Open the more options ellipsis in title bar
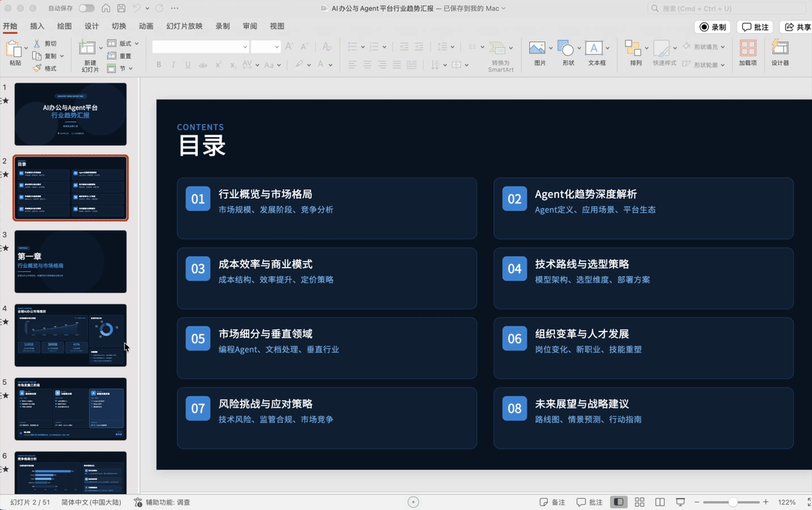 (x=174, y=8)
